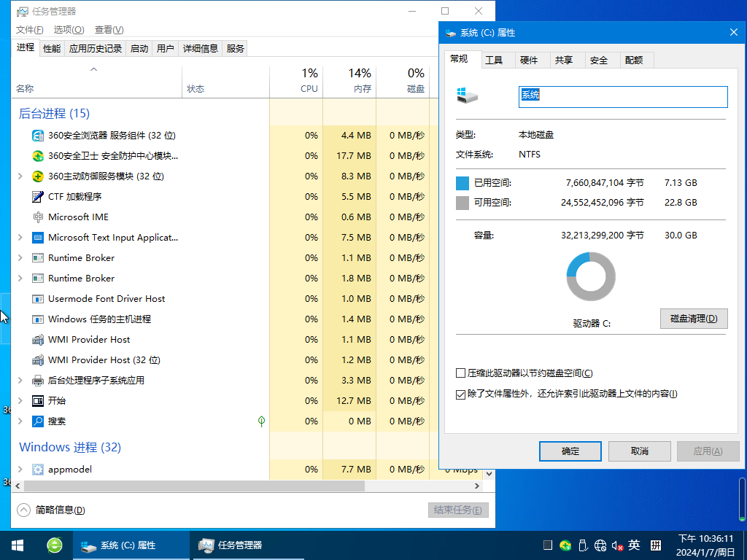This screenshot has height=560, width=747.
Task: Launch 360 browser from taskbar
Action: click(54, 545)
